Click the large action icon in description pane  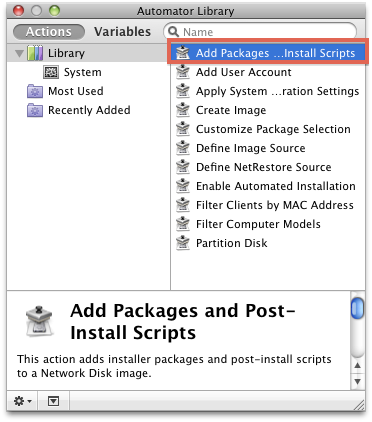39,321
